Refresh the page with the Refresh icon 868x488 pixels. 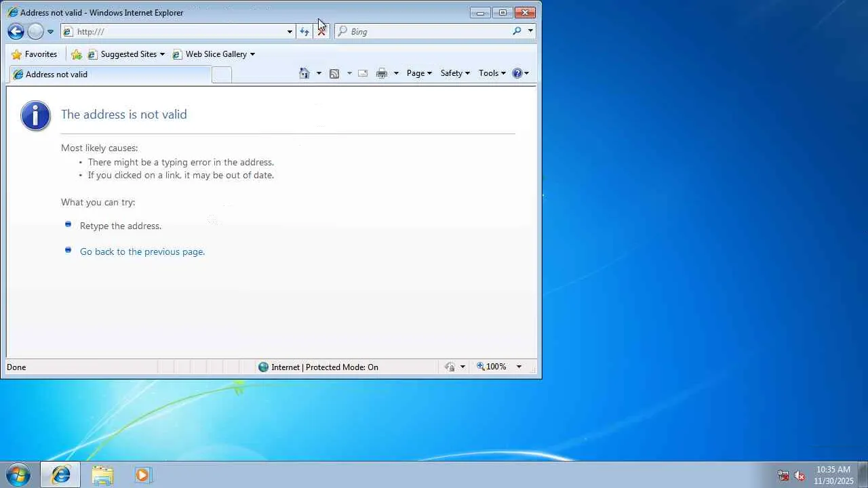tap(304, 31)
